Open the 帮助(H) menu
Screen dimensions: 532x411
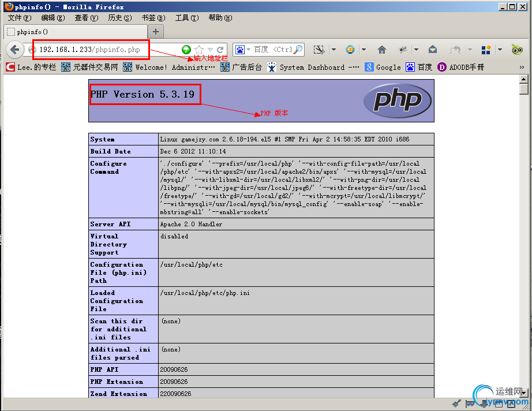click(x=220, y=18)
